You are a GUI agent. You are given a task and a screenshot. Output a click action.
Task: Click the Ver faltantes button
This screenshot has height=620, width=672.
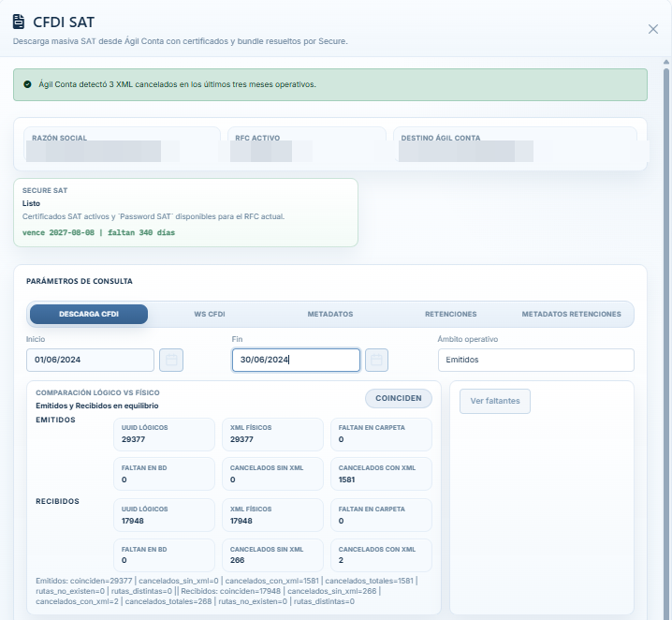495,401
